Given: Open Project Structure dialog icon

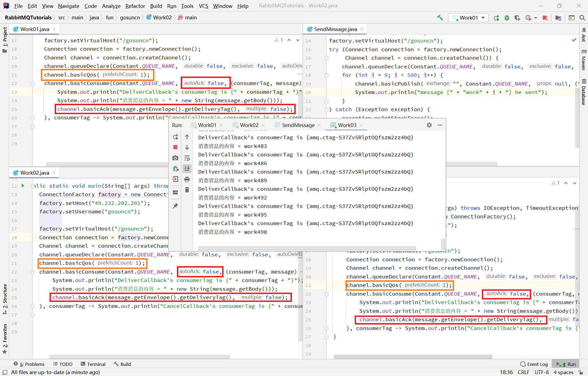Looking at the screenshot, I should click(x=558, y=18).
